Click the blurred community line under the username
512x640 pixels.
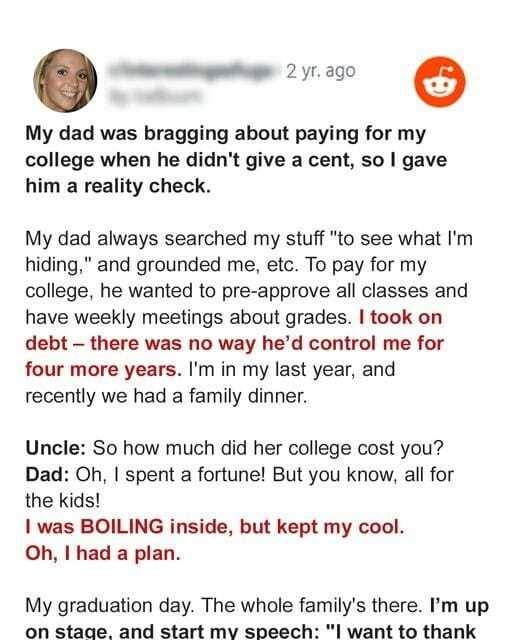click(156, 97)
